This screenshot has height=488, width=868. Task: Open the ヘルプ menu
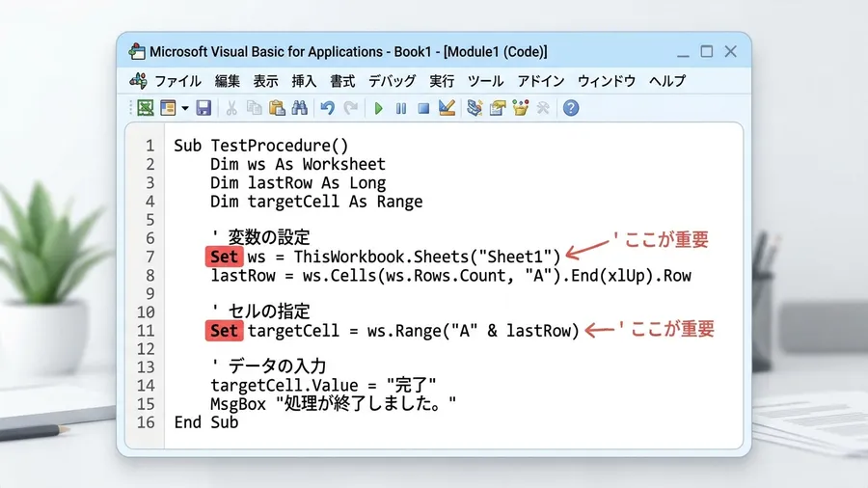(x=667, y=81)
